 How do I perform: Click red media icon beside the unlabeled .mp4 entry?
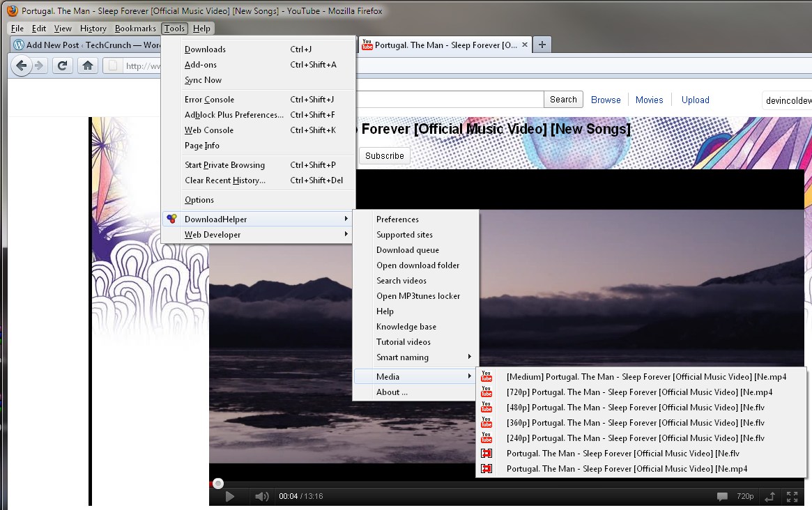tap(487, 469)
